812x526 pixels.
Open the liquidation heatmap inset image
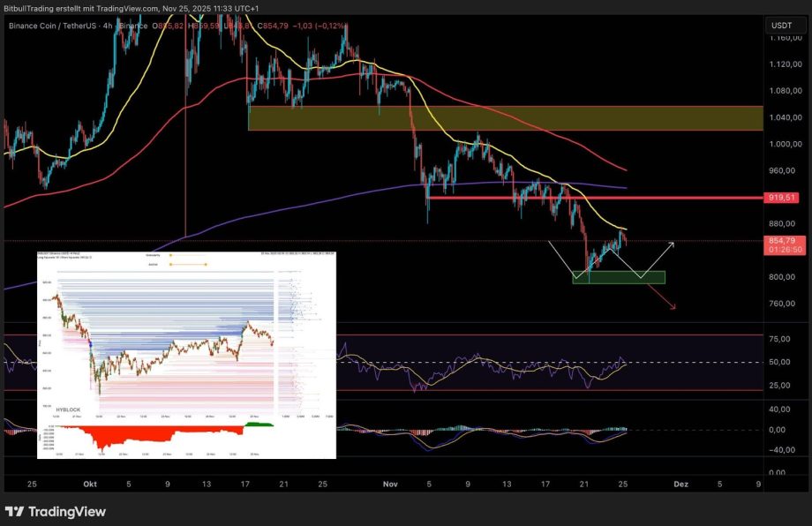[x=186, y=353]
